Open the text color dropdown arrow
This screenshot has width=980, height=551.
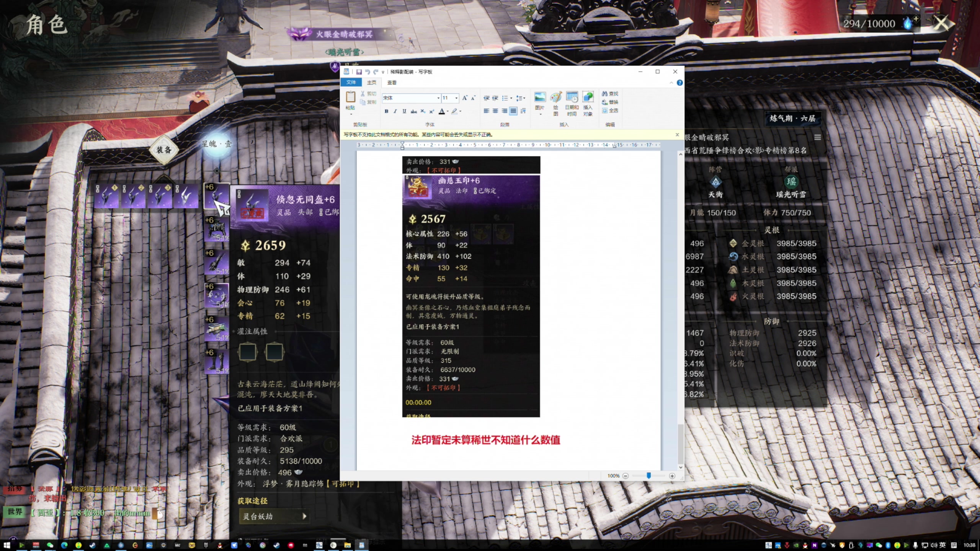click(x=448, y=111)
